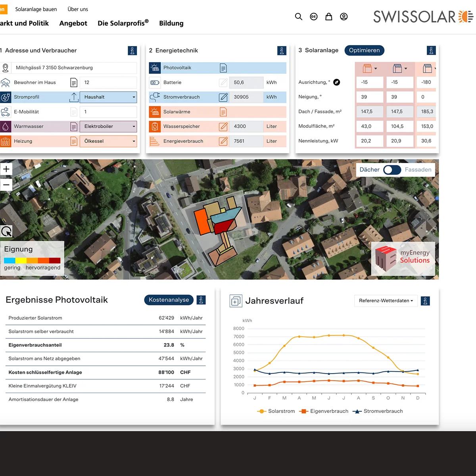Click the compass icon beside Ausrichtung
Screen dimensions: 476x476
tap(336, 82)
